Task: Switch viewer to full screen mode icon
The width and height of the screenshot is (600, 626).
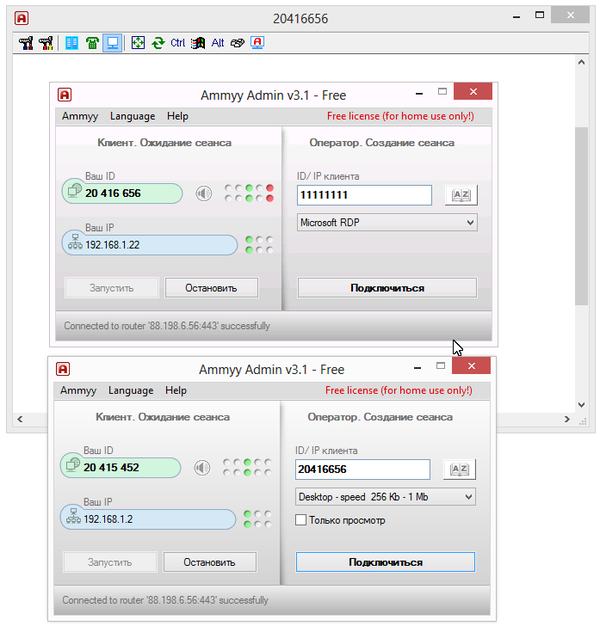Action: coord(138,43)
